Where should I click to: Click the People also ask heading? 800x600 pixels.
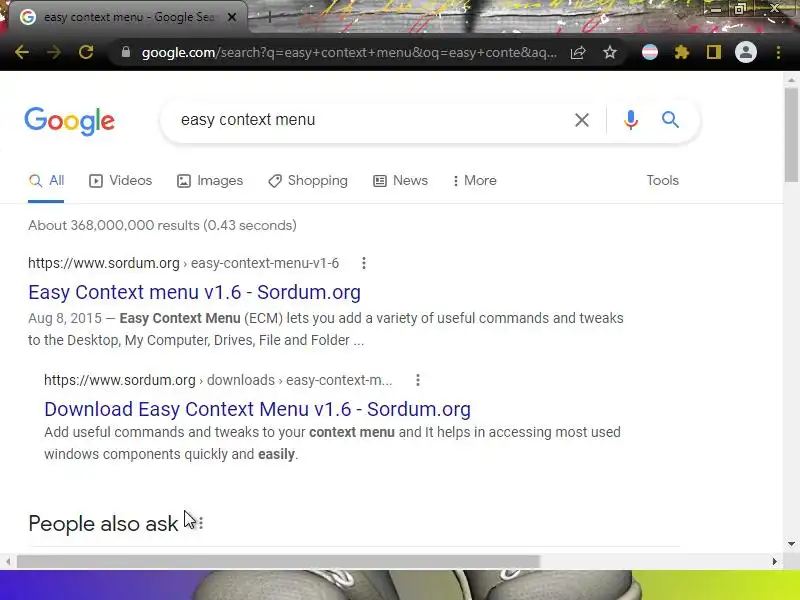pyautogui.click(x=103, y=523)
